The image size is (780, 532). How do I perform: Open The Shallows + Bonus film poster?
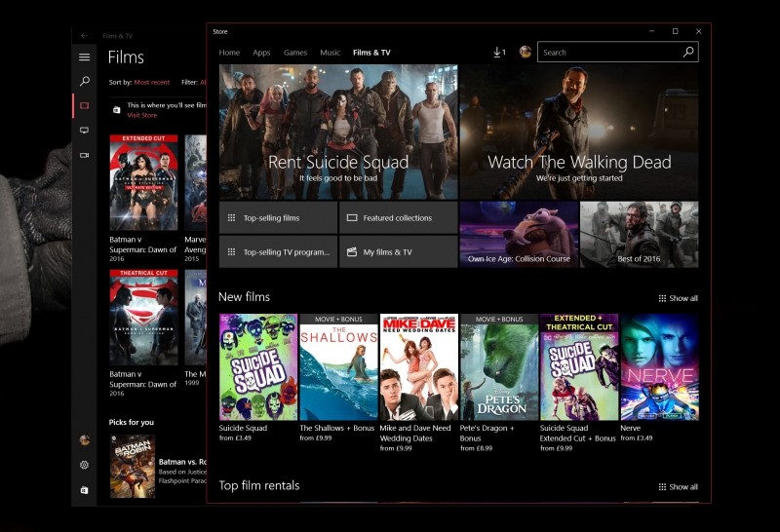338,367
